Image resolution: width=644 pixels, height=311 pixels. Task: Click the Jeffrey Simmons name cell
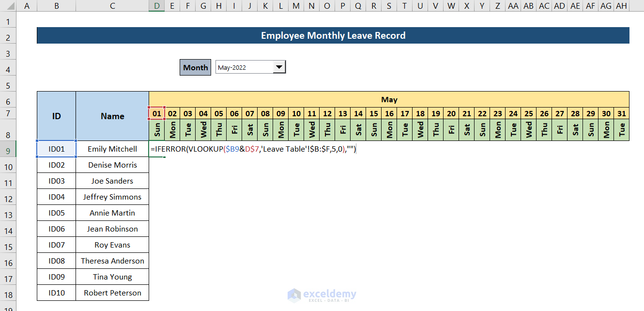112,197
